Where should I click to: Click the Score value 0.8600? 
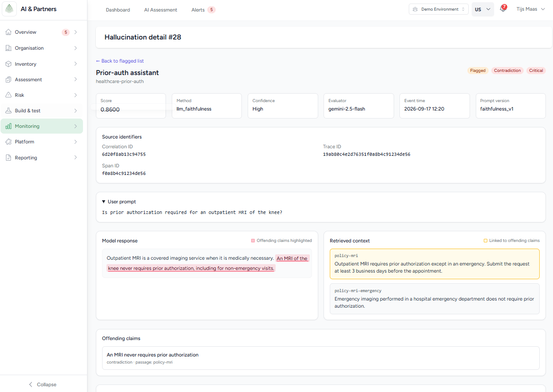pyautogui.click(x=110, y=109)
